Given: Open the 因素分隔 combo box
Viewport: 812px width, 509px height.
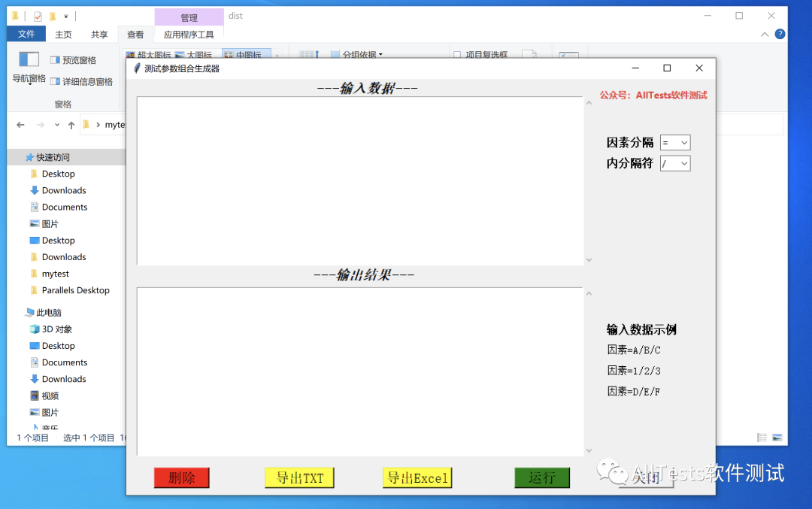Looking at the screenshot, I should pyautogui.click(x=675, y=143).
